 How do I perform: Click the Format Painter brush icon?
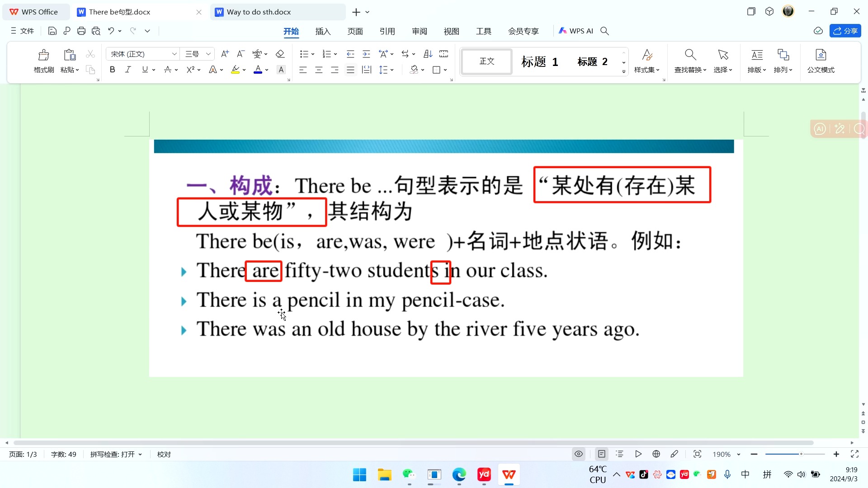[44, 55]
